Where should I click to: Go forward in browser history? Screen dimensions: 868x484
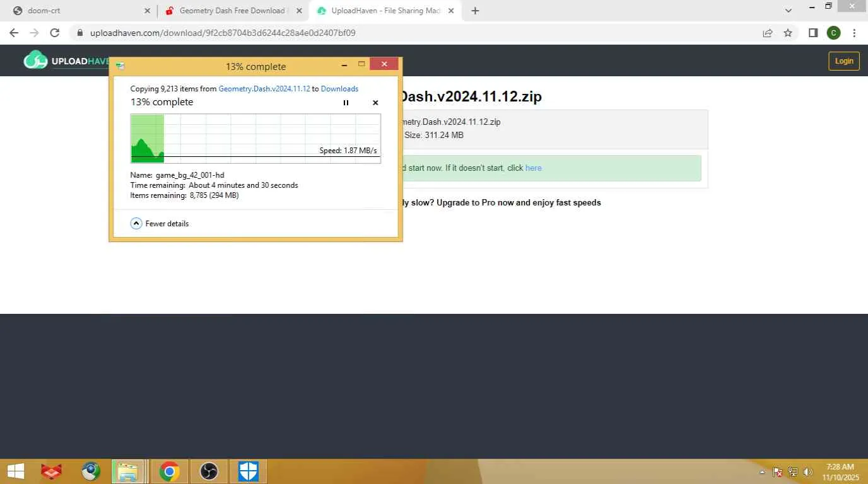tap(34, 33)
